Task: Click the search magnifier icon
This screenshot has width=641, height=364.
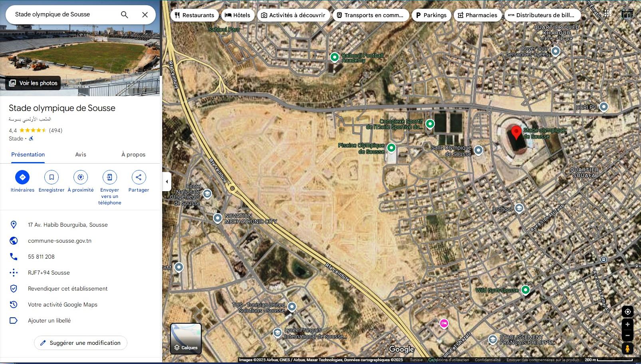Action: (x=125, y=15)
